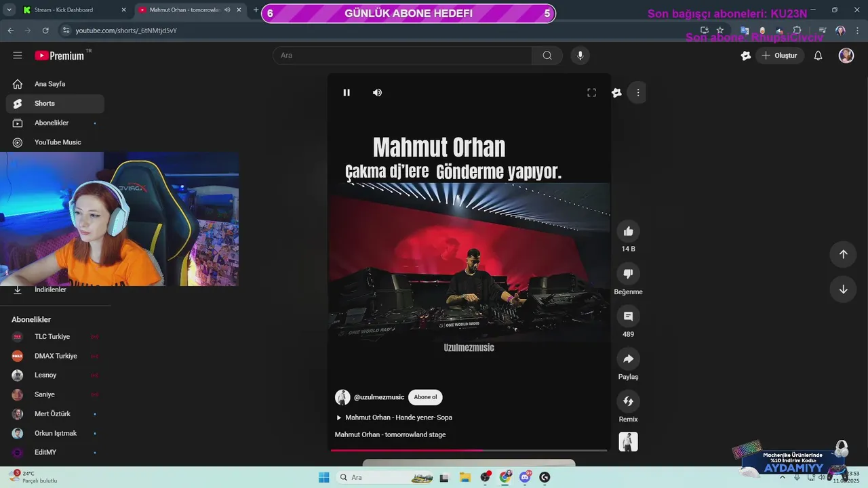Click the Oluştur create button
Viewport: 868px width, 488px height.
click(779, 56)
